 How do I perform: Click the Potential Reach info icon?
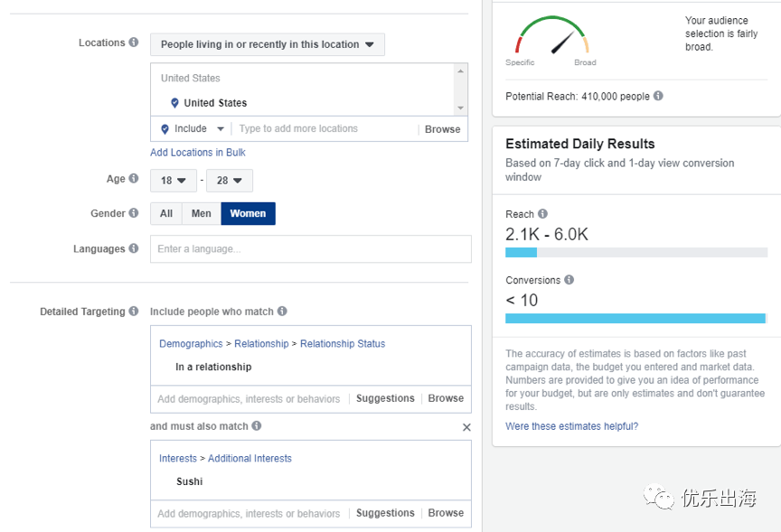pyautogui.click(x=658, y=96)
